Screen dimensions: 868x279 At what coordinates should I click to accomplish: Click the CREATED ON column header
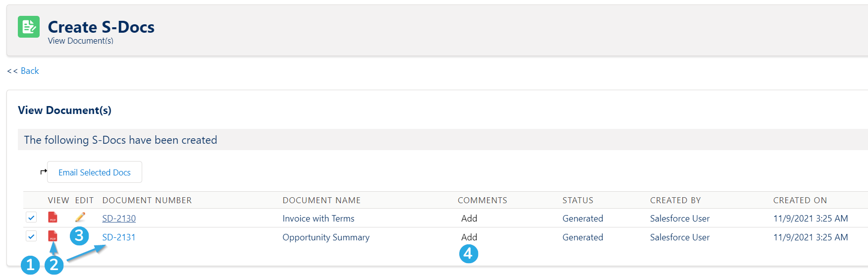point(800,200)
